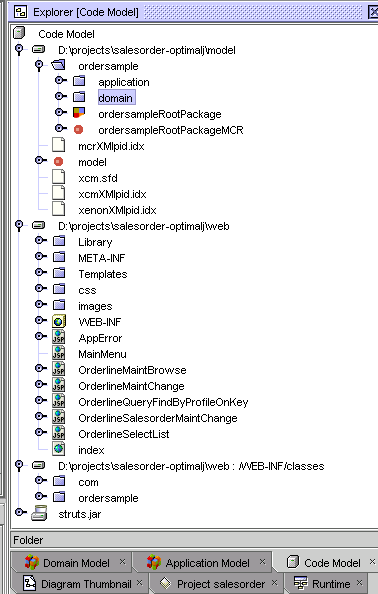Select the MainMenu JSP item
The width and height of the screenshot is (378, 594).
coord(102,354)
